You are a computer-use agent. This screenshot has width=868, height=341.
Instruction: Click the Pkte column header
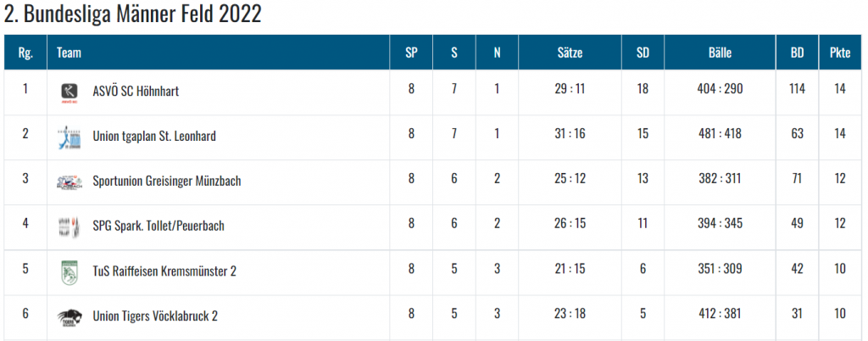click(840, 53)
